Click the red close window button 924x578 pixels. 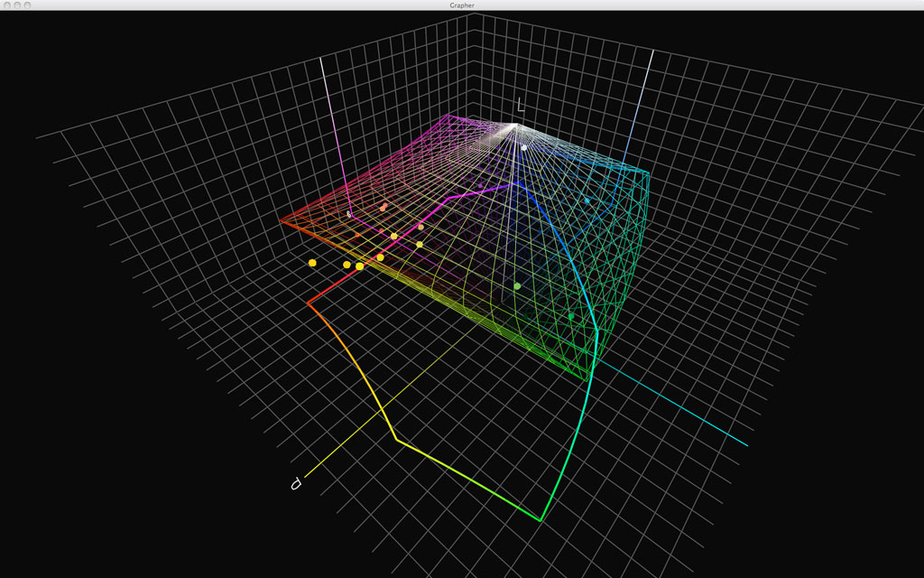pyautogui.click(x=7, y=5)
